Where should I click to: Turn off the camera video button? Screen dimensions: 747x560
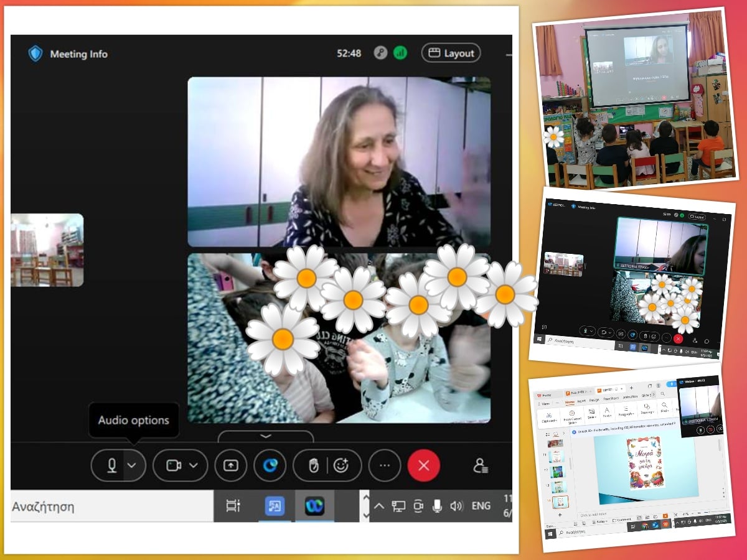click(x=173, y=465)
